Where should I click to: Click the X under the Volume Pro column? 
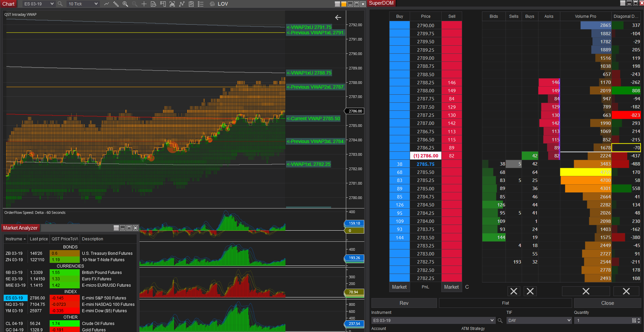pyautogui.click(x=586, y=291)
